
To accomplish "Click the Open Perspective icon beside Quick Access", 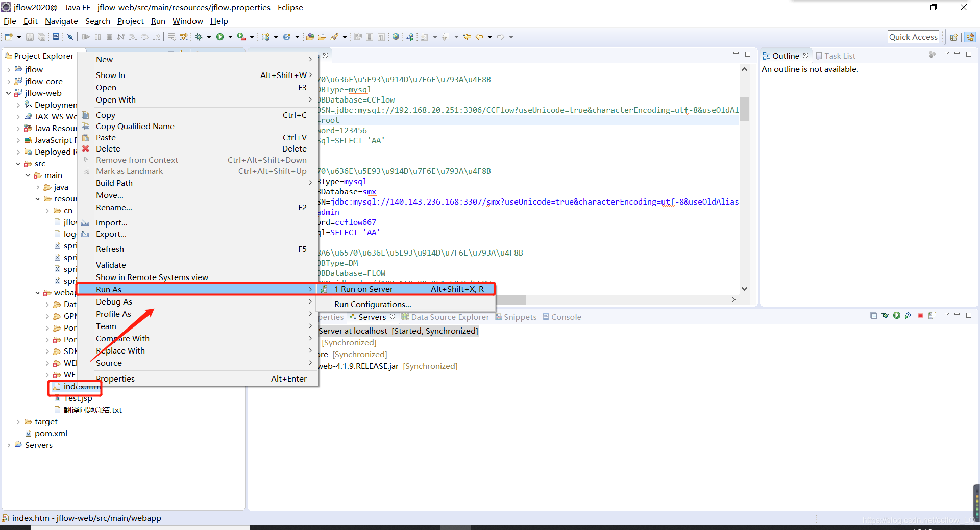I will coord(953,37).
